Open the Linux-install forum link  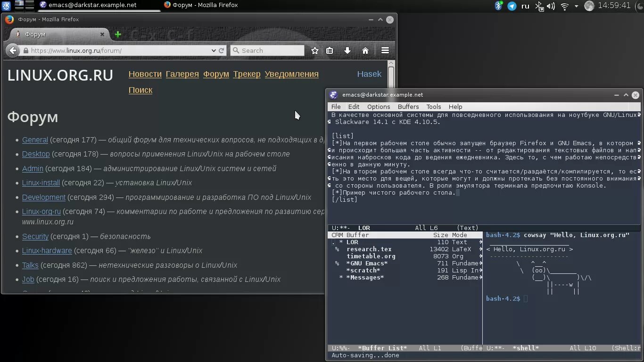[41, 183]
